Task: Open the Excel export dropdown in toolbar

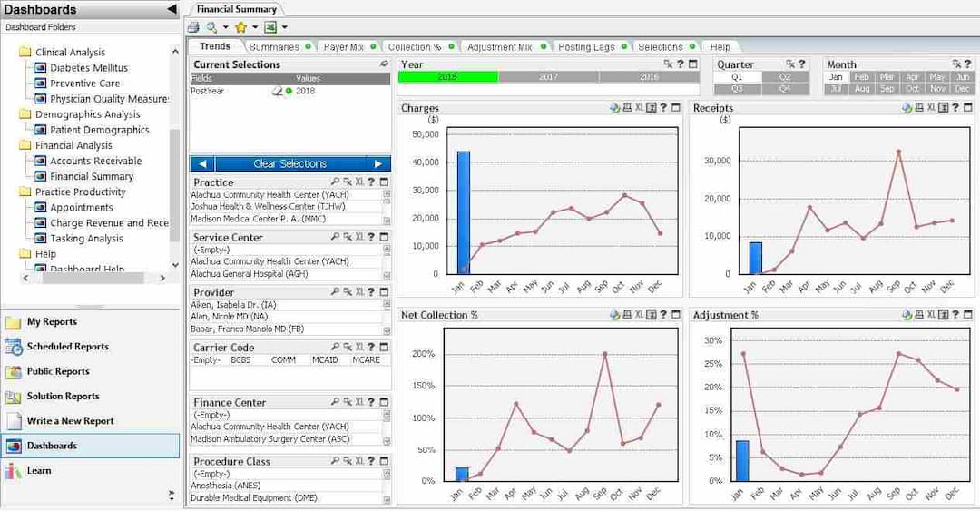Action: pos(284,27)
